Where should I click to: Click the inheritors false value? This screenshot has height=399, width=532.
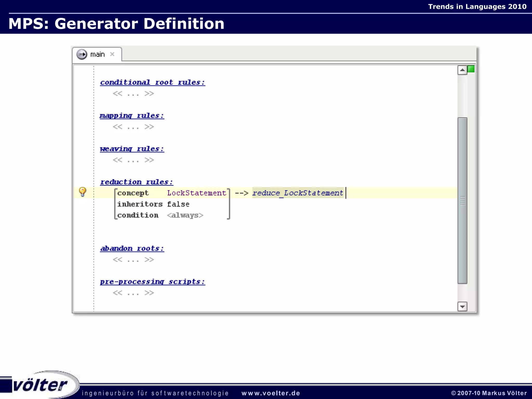click(178, 204)
